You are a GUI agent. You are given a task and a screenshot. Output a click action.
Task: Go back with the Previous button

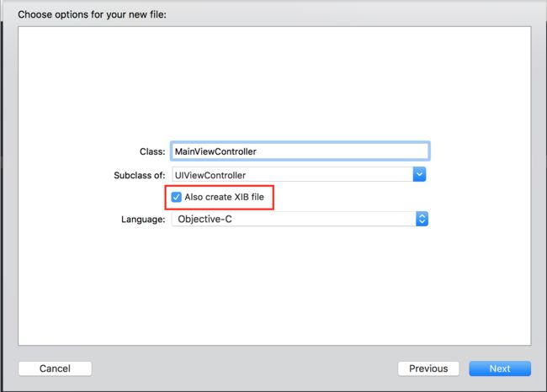(x=428, y=368)
